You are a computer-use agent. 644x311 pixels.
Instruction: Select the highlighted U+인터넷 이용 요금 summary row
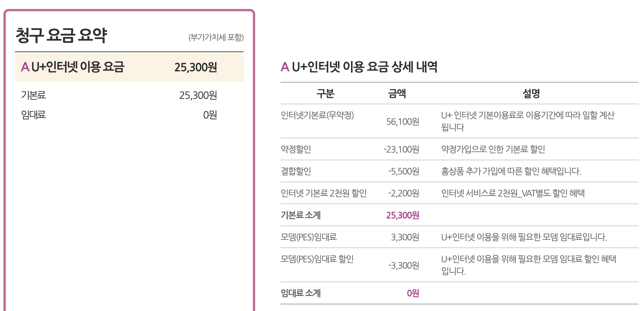pyautogui.click(x=129, y=67)
